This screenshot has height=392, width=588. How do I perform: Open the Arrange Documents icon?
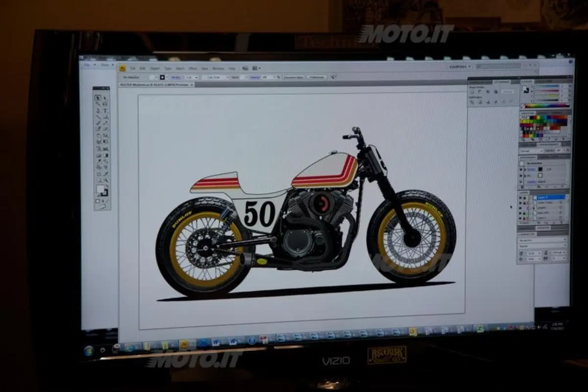point(255,68)
